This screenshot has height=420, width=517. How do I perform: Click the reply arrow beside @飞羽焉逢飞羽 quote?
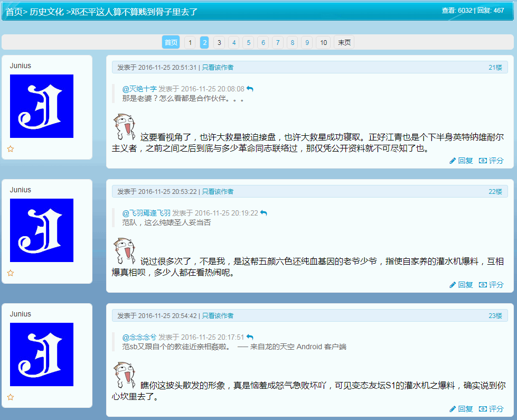[x=264, y=213]
